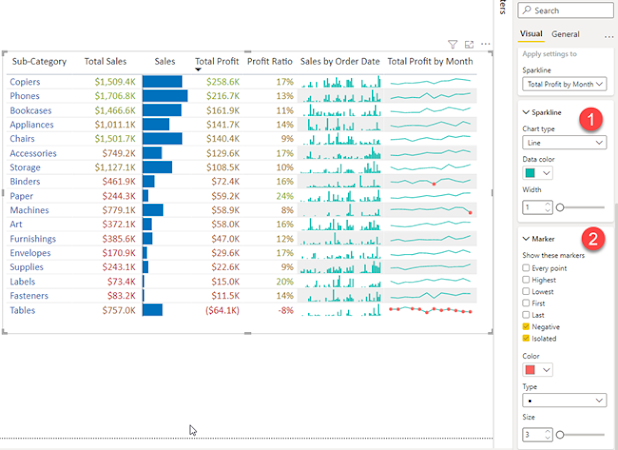The height and width of the screenshot is (450, 618).
Task: Click in the Search input field
Action: (x=566, y=11)
